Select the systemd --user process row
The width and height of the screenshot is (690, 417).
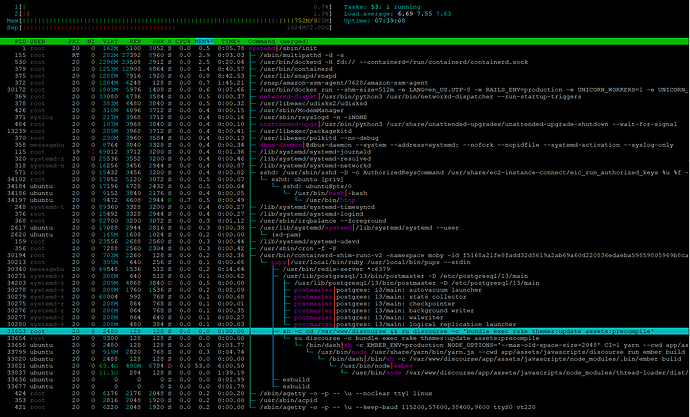pos(345,227)
